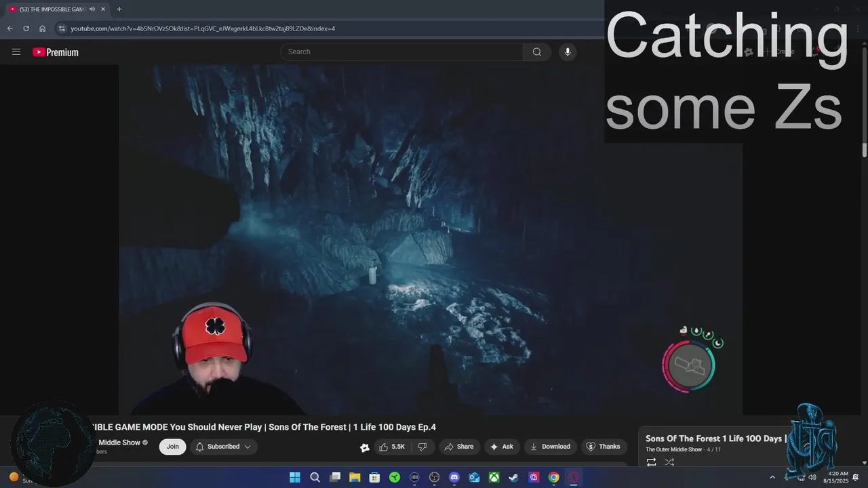The height and width of the screenshot is (488, 868).
Task: Open The Outer Middle Show playlist owner link
Action: point(673,449)
